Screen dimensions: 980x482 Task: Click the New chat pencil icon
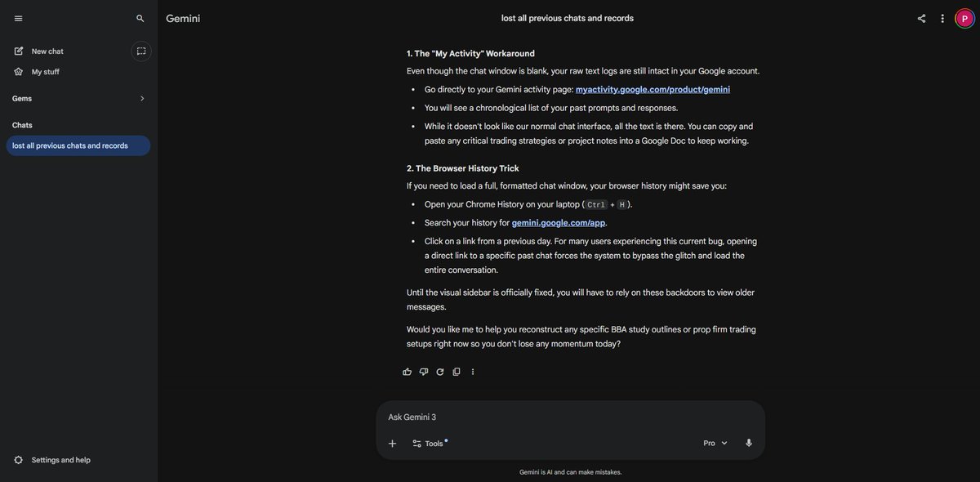coord(18,51)
